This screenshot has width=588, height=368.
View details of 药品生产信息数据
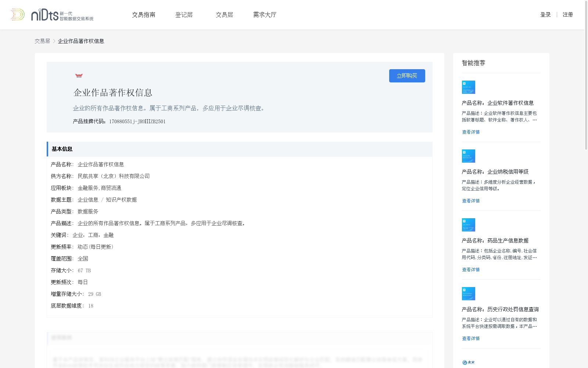pos(471,270)
